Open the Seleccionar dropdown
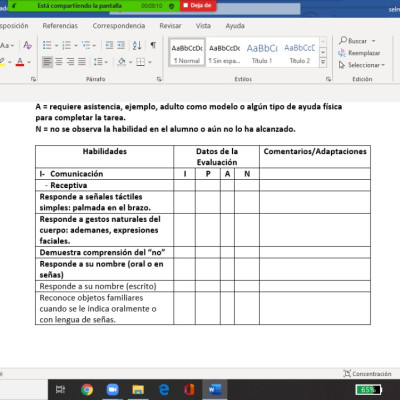Screen dimensions: 400x400 362,65
